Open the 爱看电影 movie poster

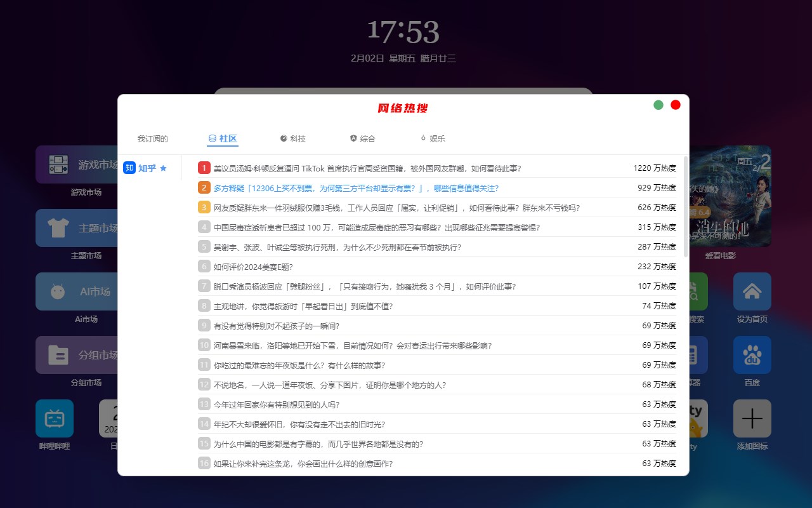tap(730, 196)
